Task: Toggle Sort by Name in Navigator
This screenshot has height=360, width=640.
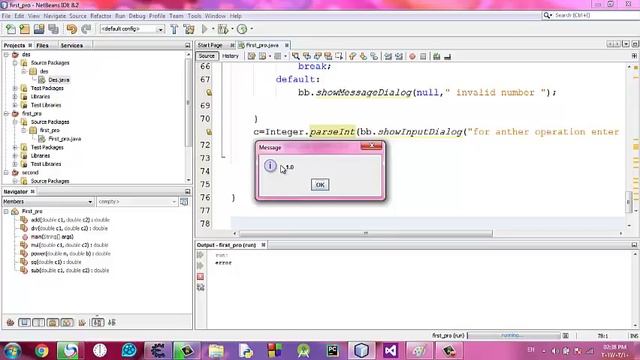Action: (98, 322)
